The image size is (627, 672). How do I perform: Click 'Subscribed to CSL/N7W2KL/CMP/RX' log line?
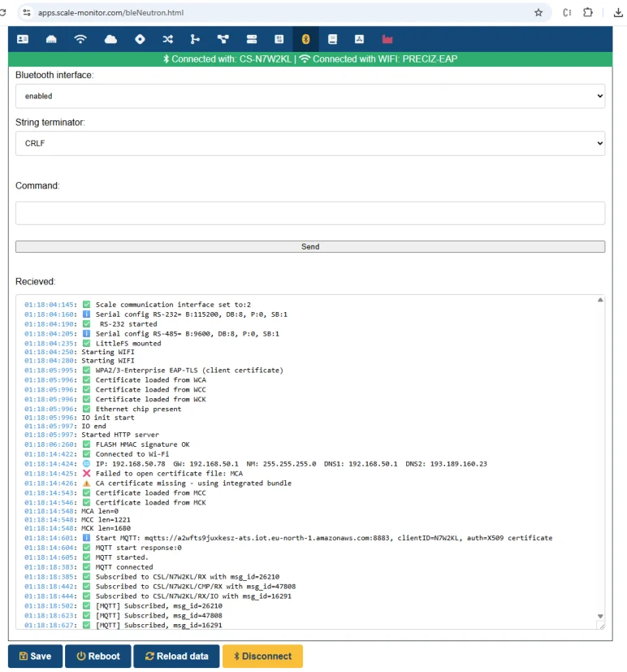click(160, 587)
